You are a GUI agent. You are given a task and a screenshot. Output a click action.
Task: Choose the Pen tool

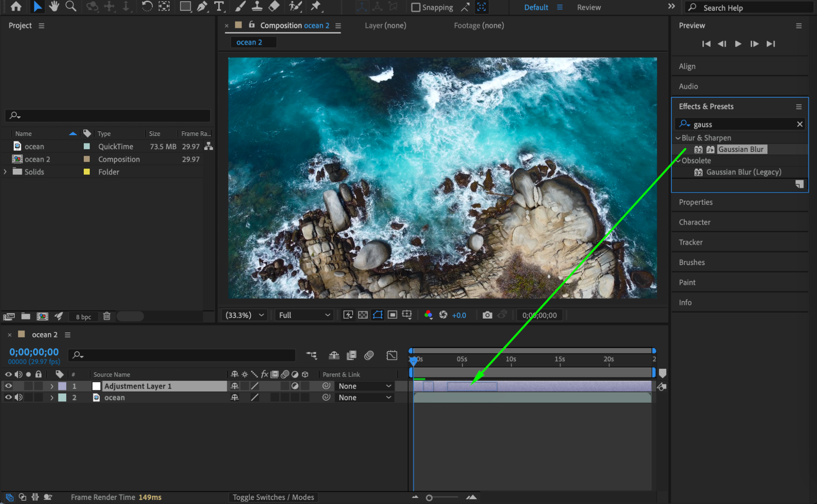tap(201, 7)
